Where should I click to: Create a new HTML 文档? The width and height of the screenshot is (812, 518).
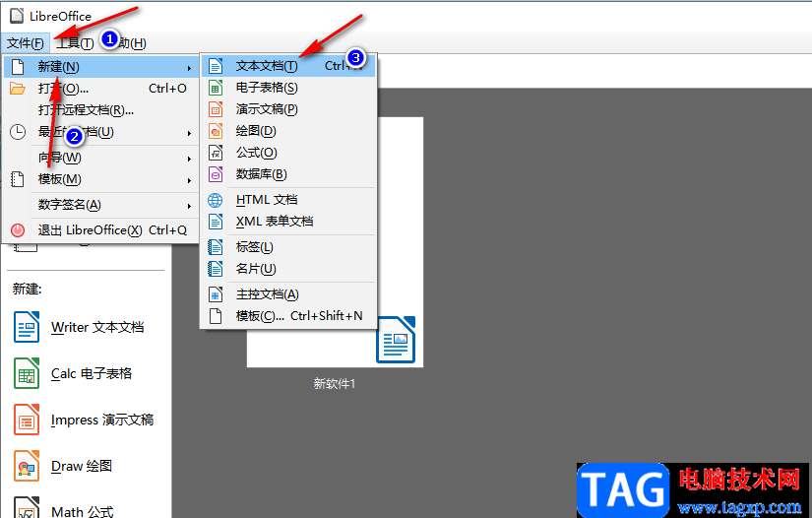click(x=288, y=200)
